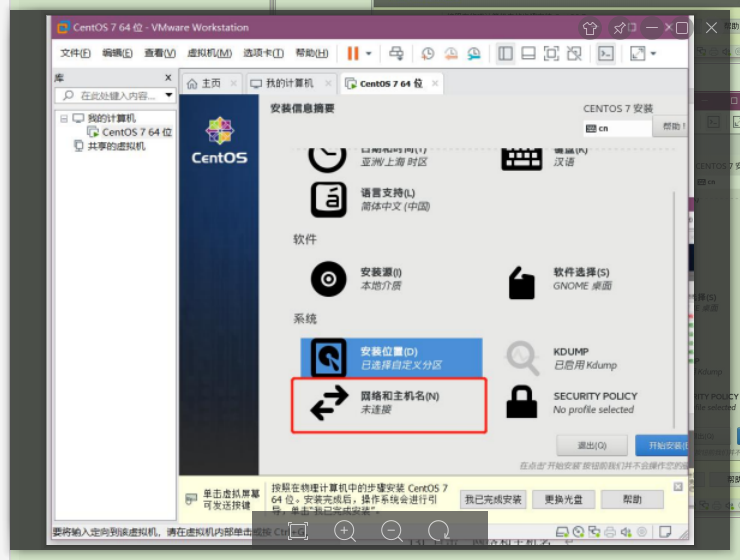Screen dimensions: 740x560
Task: Click the printer device status icon
Action: [x=610, y=532]
